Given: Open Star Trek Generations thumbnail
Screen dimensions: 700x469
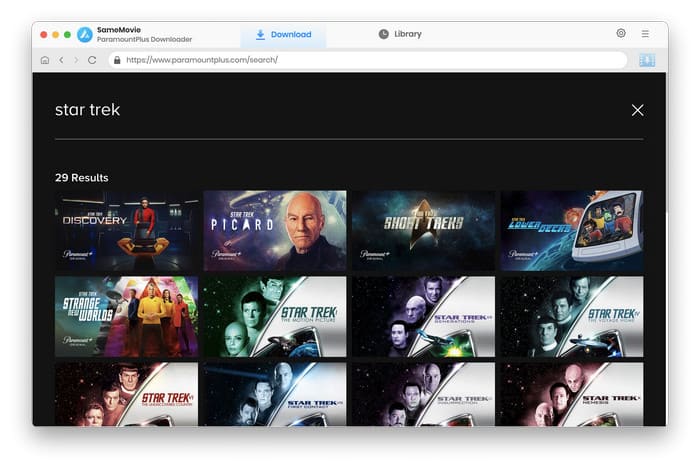Looking at the screenshot, I should (x=424, y=316).
